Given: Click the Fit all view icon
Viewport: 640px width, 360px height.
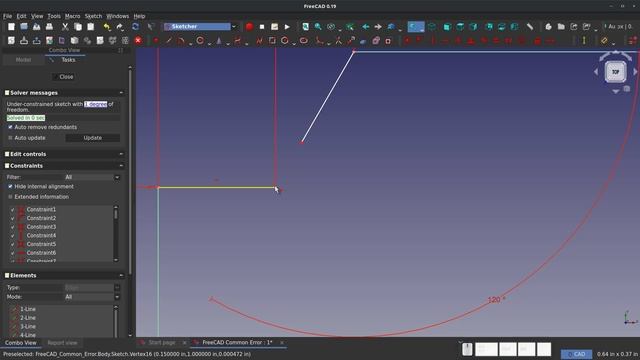Looking at the screenshot, I should [x=305, y=27].
